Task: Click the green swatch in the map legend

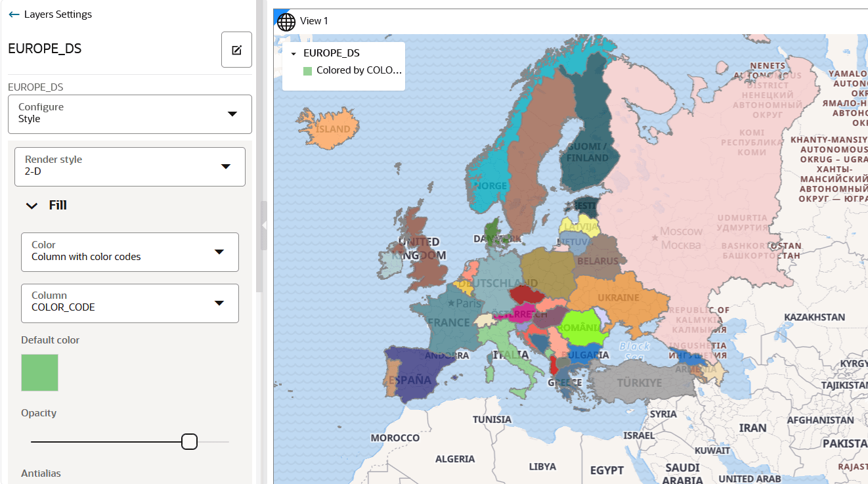Action: pos(307,70)
